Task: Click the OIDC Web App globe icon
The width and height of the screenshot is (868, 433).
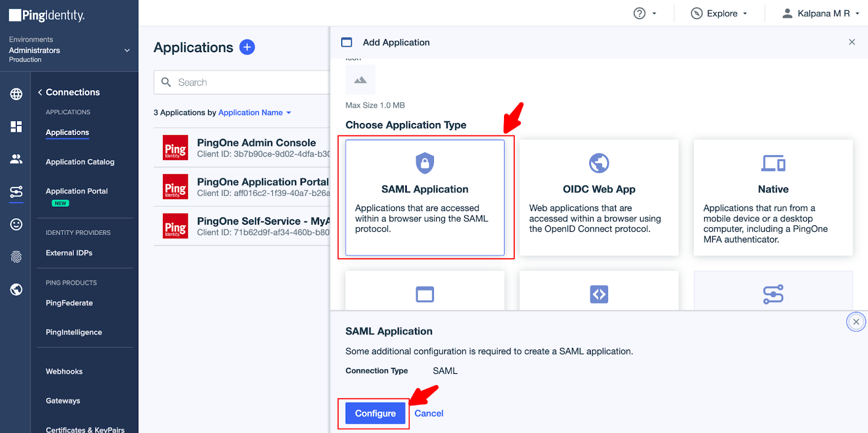Action: [599, 163]
